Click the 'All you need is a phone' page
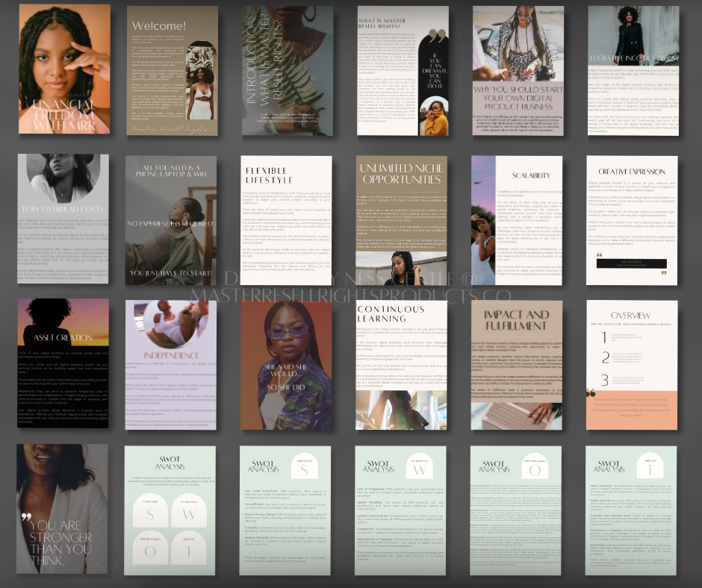702x588 pixels. click(x=172, y=218)
